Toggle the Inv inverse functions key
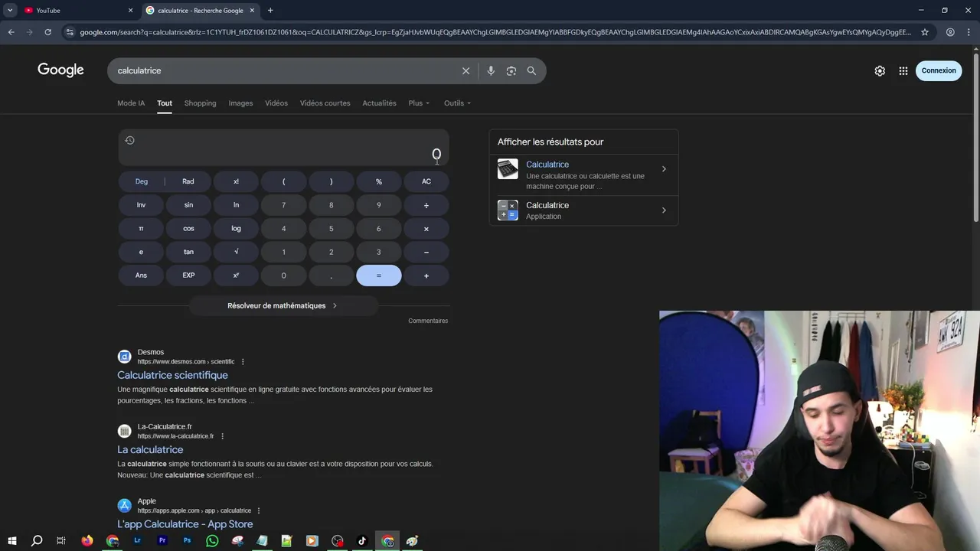Viewport: 980px width, 551px height. pyautogui.click(x=141, y=205)
